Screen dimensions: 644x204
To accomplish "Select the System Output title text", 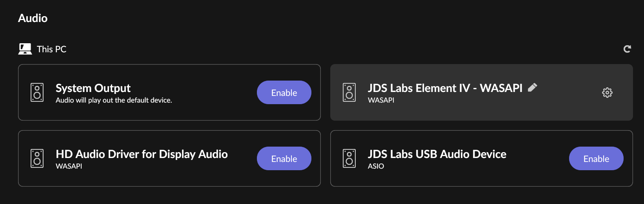I will [93, 88].
